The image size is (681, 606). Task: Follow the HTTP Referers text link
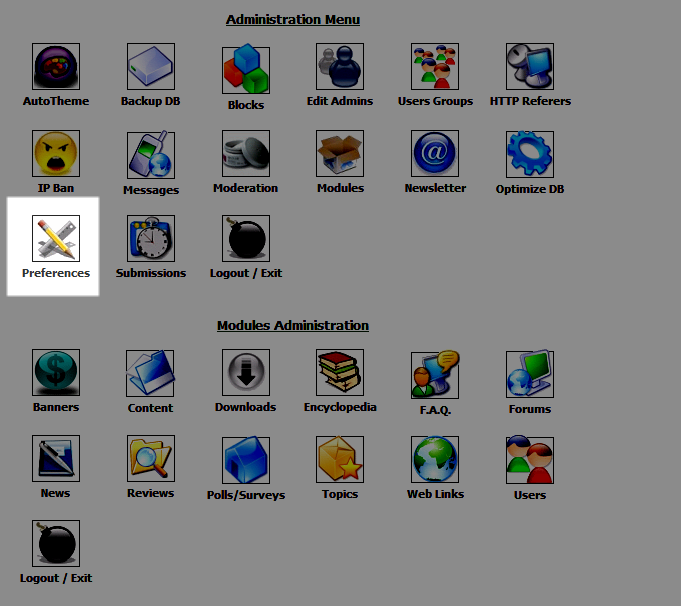(530, 101)
